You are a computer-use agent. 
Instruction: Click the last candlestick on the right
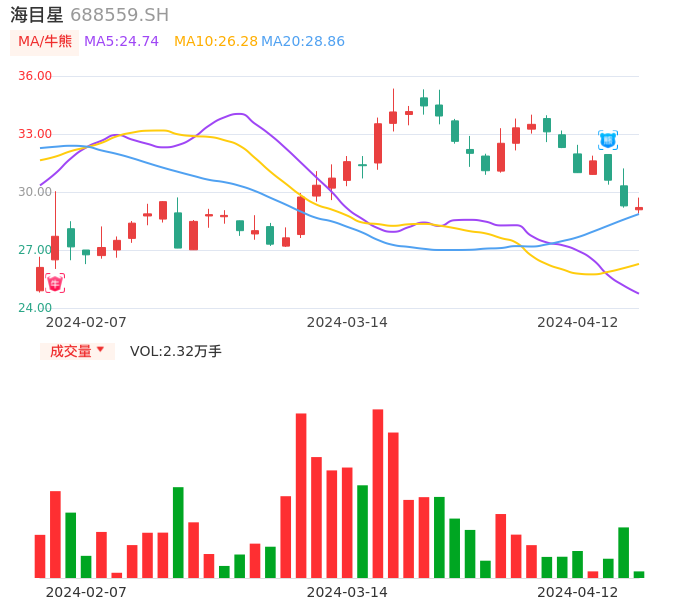[x=639, y=208]
